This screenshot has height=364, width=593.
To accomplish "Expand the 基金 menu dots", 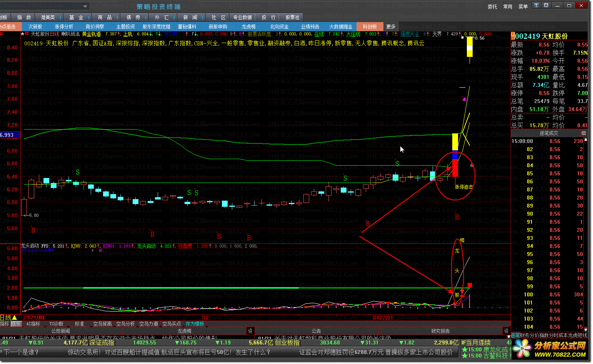I will pos(89,17).
